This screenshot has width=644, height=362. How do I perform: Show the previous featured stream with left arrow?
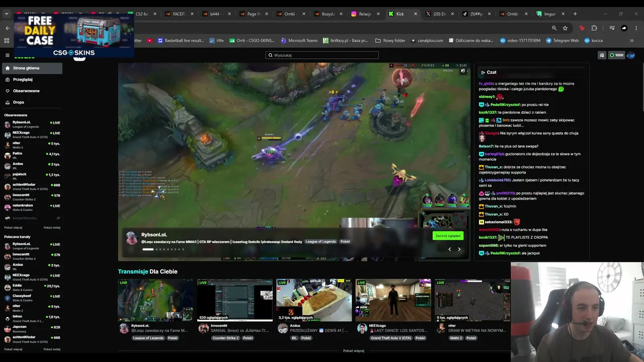450,249
